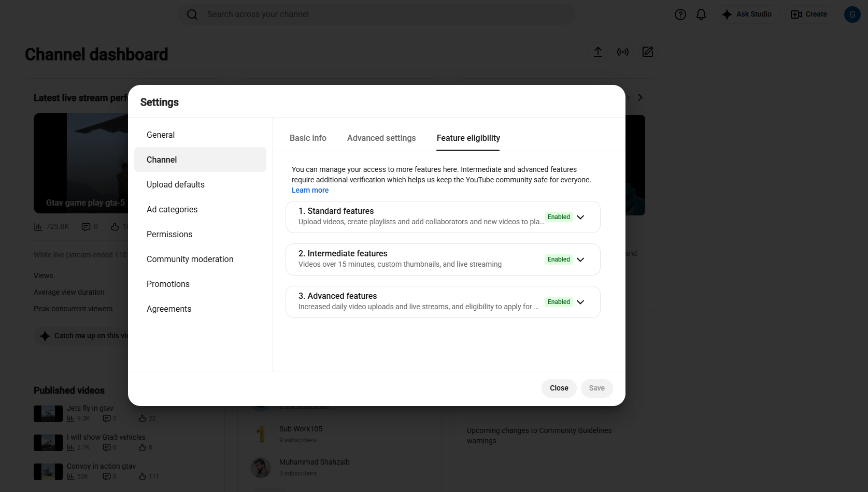
Task: Expand the Standard features section
Action: 580,217
